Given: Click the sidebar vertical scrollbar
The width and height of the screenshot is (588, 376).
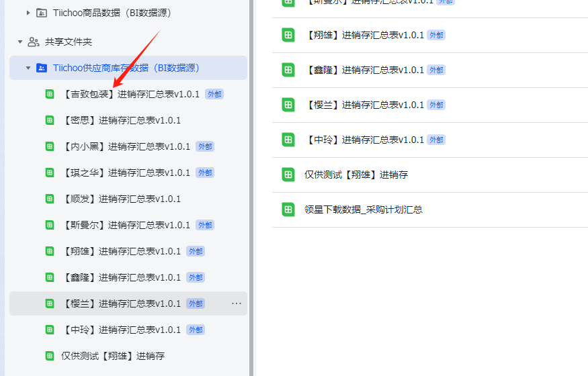Looking at the screenshot, I should tap(251, 188).
